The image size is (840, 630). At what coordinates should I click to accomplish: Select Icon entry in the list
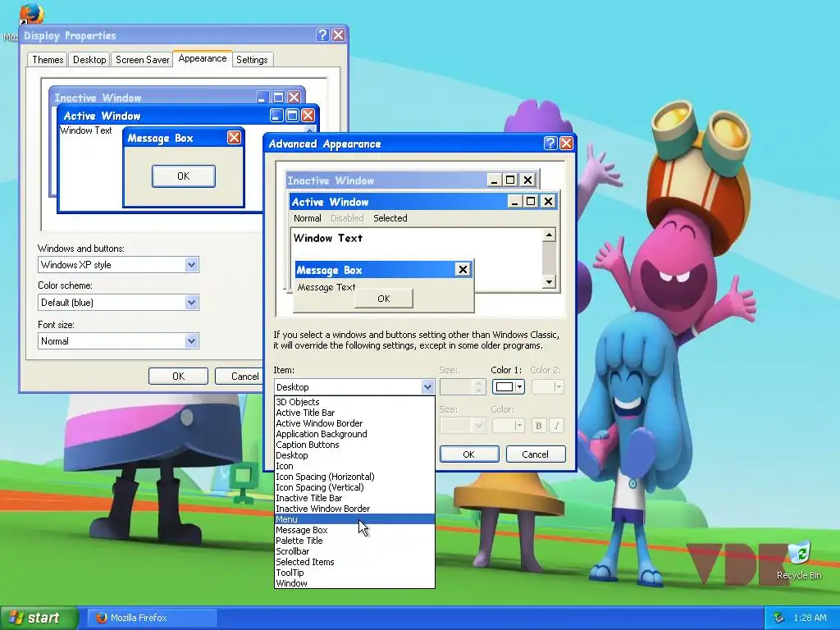[x=354, y=466]
